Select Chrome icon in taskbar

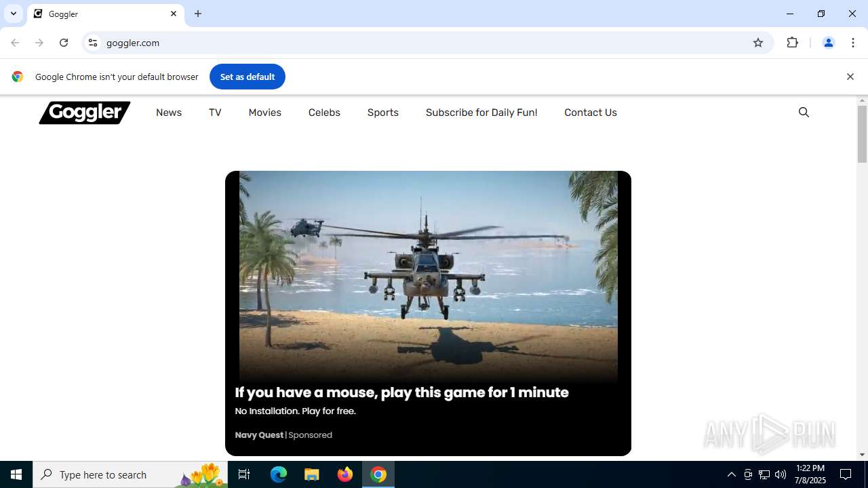378,474
